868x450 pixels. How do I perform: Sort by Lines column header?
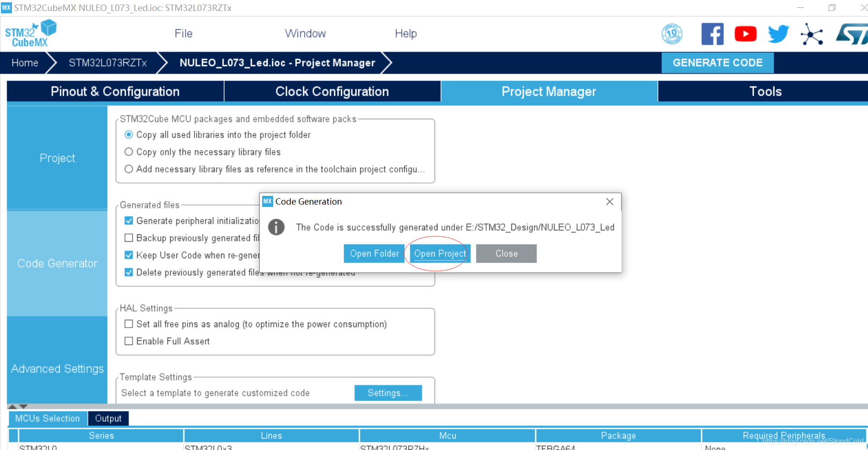point(271,436)
